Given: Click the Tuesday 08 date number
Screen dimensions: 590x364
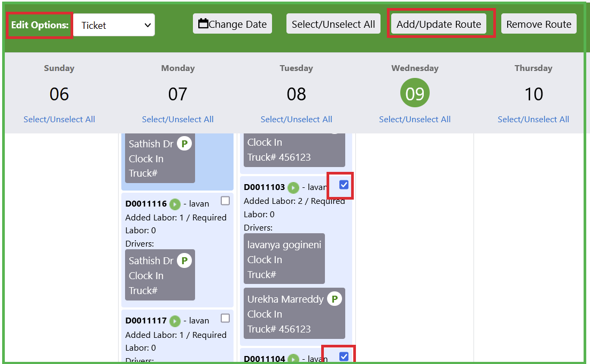Looking at the screenshot, I should coord(296,94).
